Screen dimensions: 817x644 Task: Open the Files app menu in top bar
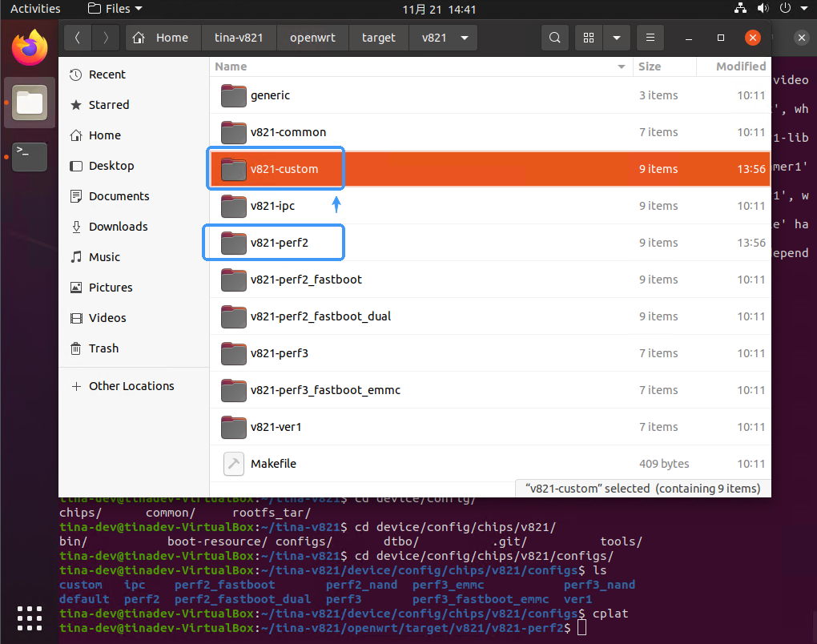(115, 9)
